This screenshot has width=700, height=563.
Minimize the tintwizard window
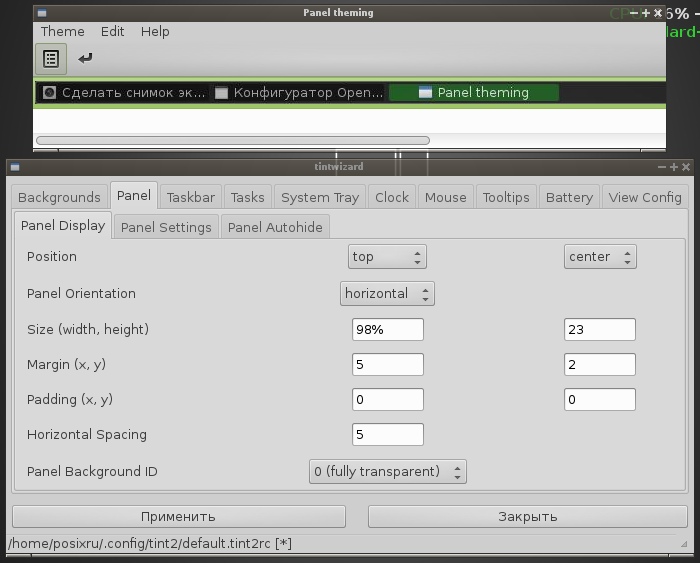pyautogui.click(x=662, y=167)
